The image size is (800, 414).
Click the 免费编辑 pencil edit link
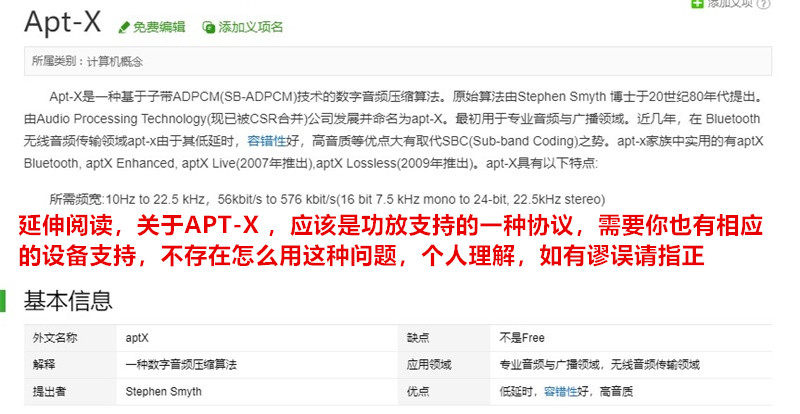coord(152,27)
